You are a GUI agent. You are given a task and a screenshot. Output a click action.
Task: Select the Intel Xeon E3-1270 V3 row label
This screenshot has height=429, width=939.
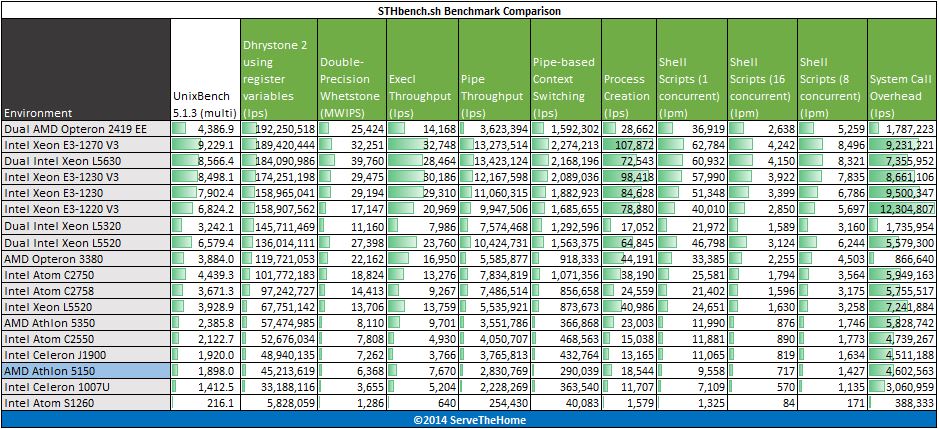(x=86, y=144)
